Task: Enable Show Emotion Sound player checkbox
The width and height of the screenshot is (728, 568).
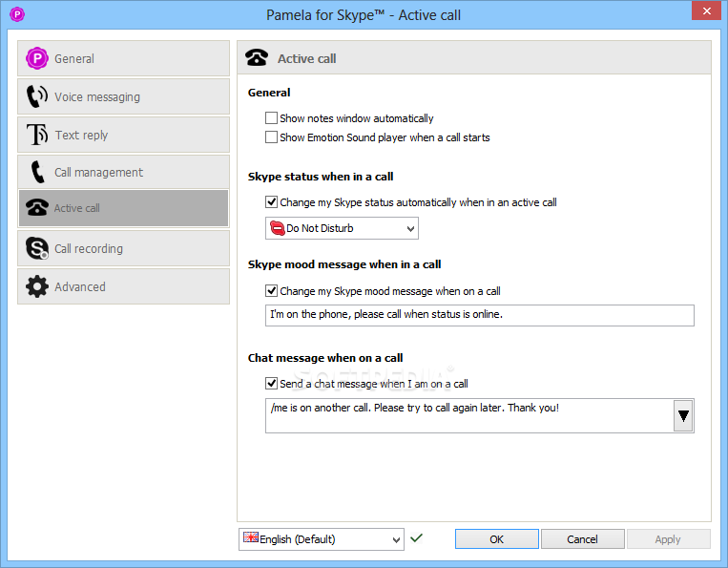Action: (x=272, y=137)
